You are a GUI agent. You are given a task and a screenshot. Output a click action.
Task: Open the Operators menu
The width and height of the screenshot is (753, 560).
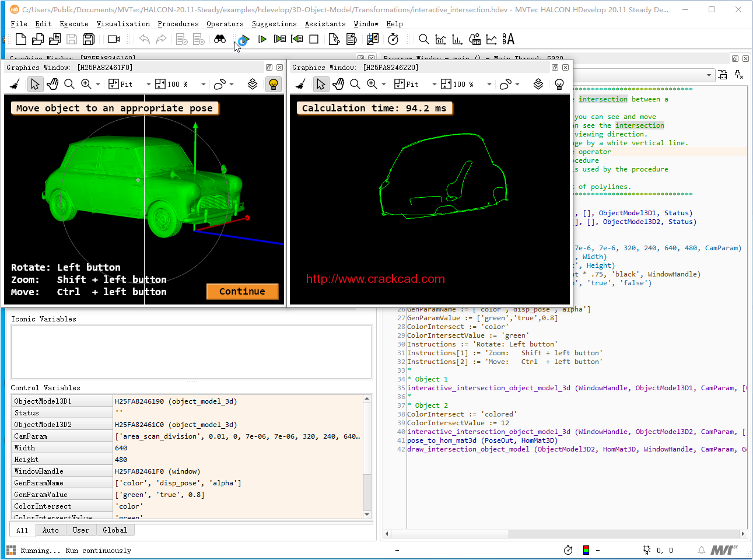click(225, 24)
